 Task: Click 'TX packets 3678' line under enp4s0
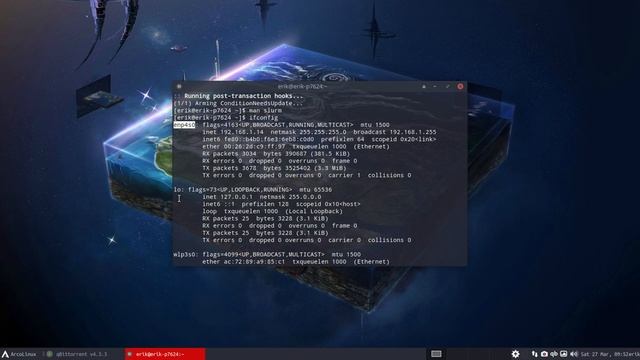tap(274, 168)
